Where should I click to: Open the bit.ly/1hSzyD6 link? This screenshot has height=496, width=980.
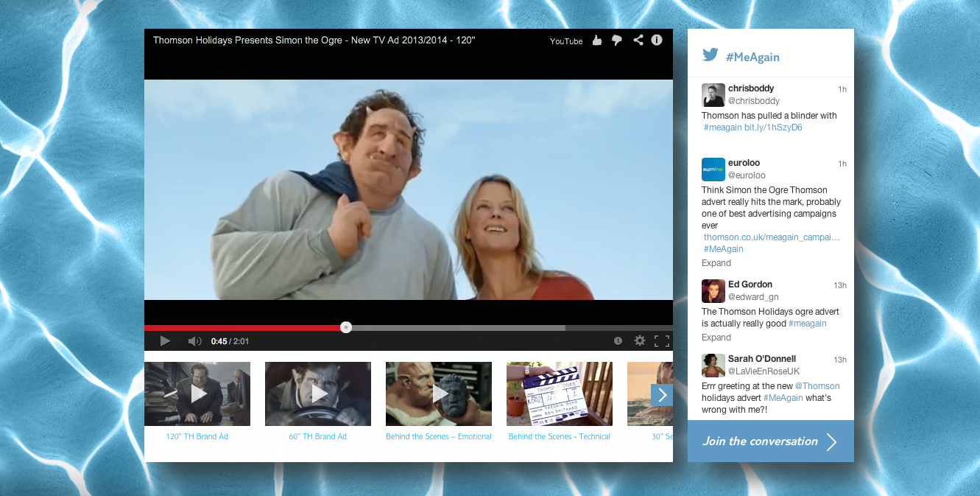773,128
